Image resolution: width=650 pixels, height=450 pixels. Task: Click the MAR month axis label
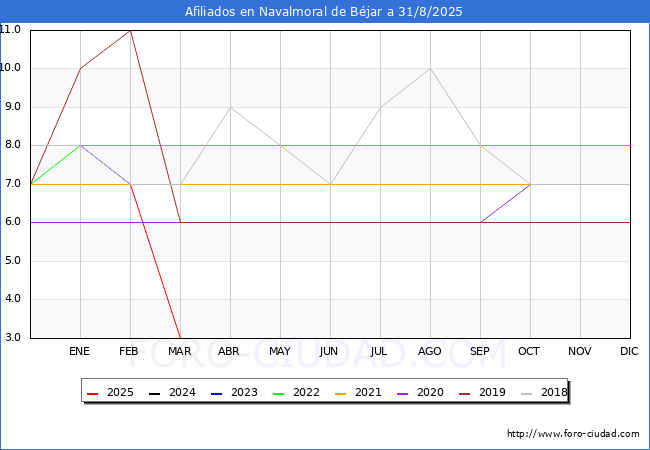click(179, 351)
